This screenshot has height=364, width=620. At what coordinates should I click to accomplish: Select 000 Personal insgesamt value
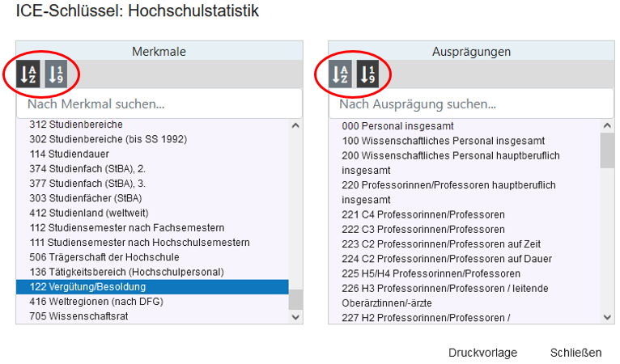coord(397,126)
